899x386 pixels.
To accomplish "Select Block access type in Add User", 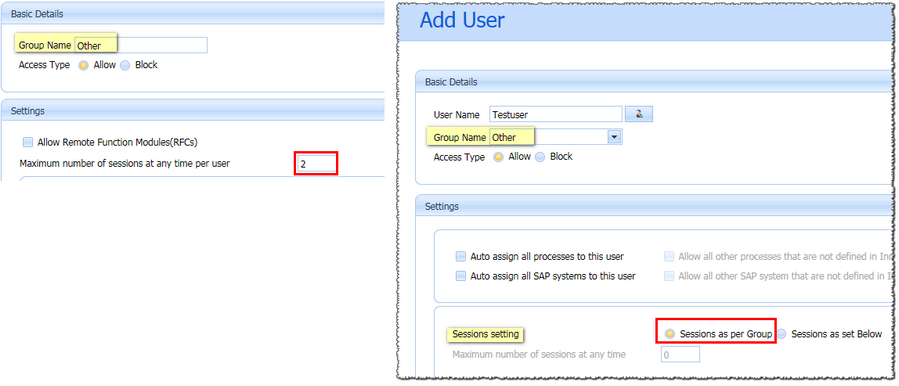I will pos(540,157).
